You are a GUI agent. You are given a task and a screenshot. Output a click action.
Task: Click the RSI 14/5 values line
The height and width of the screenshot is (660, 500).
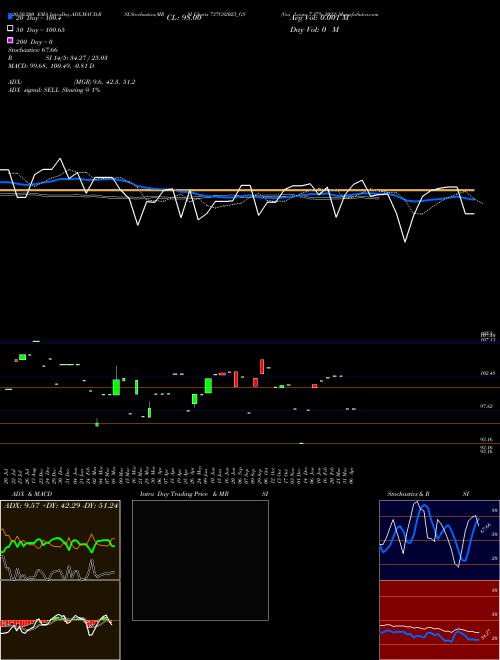pyautogui.click(x=58, y=58)
